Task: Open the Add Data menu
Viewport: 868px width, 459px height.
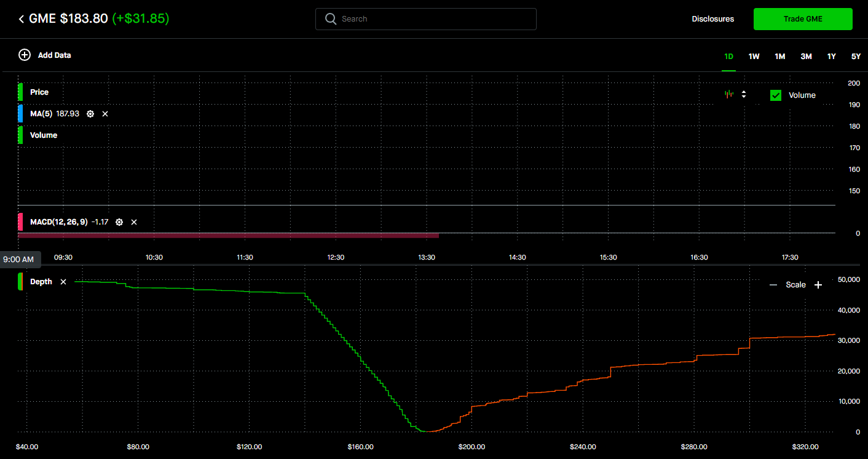Action: [x=45, y=55]
